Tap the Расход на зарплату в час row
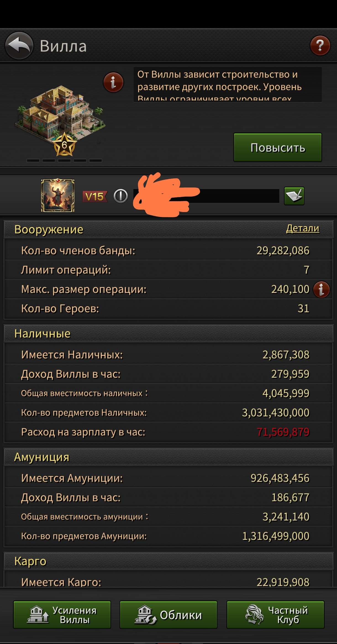The image size is (337, 644). (x=168, y=432)
